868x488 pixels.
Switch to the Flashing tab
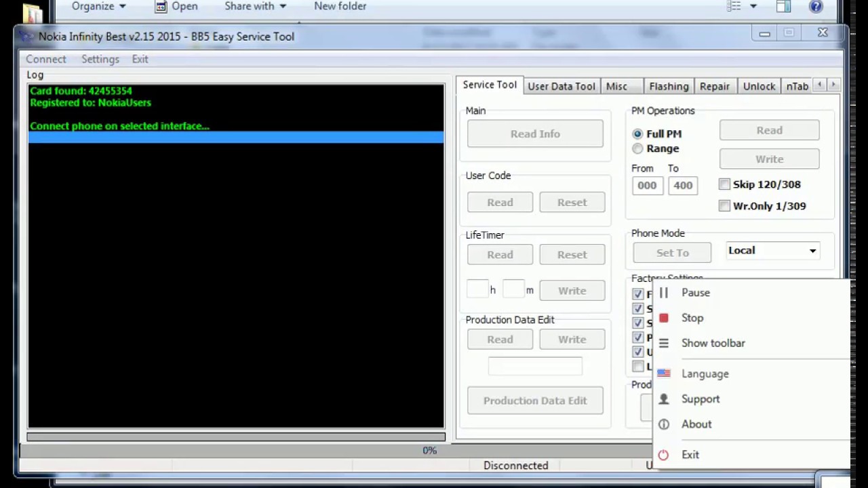click(669, 86)
